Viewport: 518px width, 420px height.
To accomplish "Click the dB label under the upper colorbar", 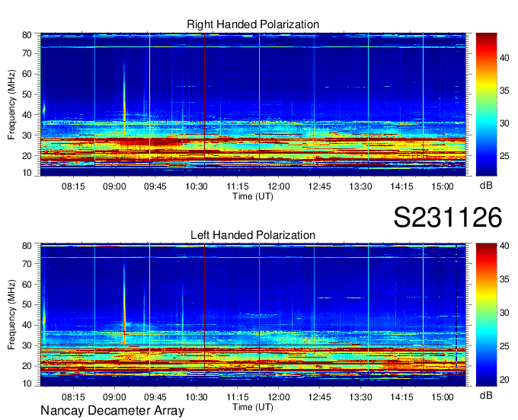I will click(486, 186).
